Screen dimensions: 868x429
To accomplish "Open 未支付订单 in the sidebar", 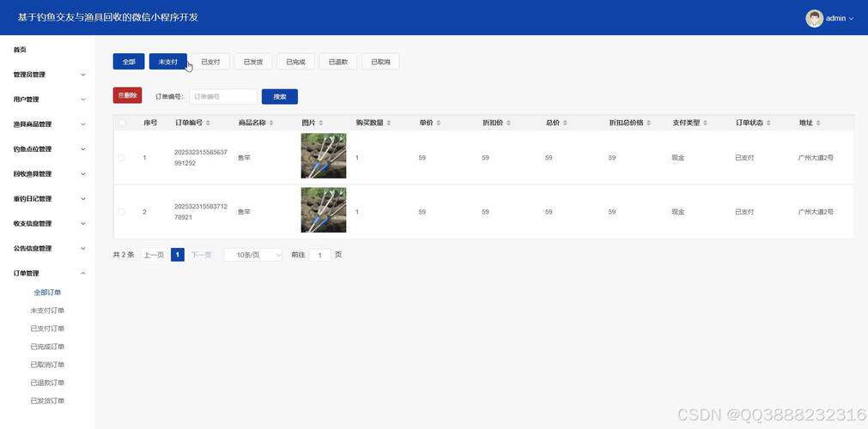I will [x=47, y=311].
